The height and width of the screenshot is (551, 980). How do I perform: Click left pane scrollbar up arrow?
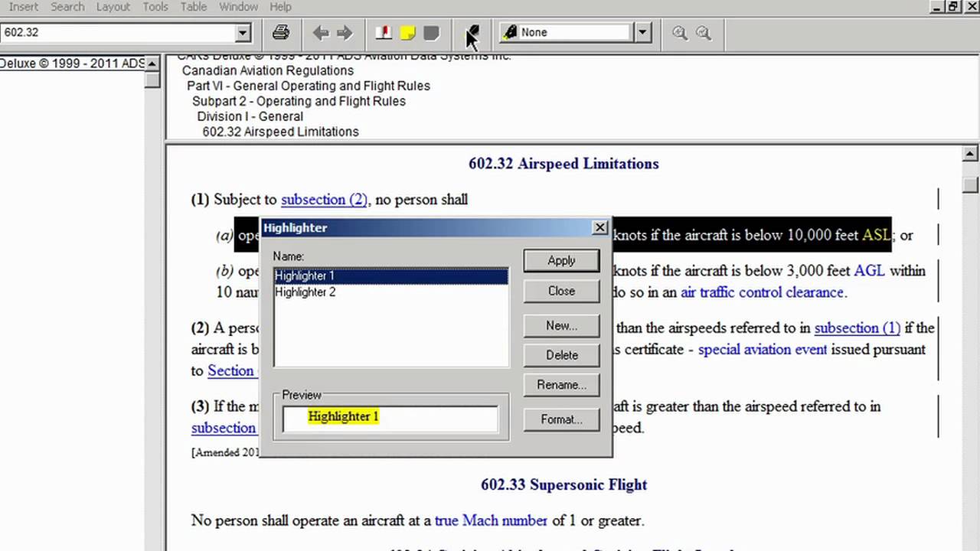point(152,64)
